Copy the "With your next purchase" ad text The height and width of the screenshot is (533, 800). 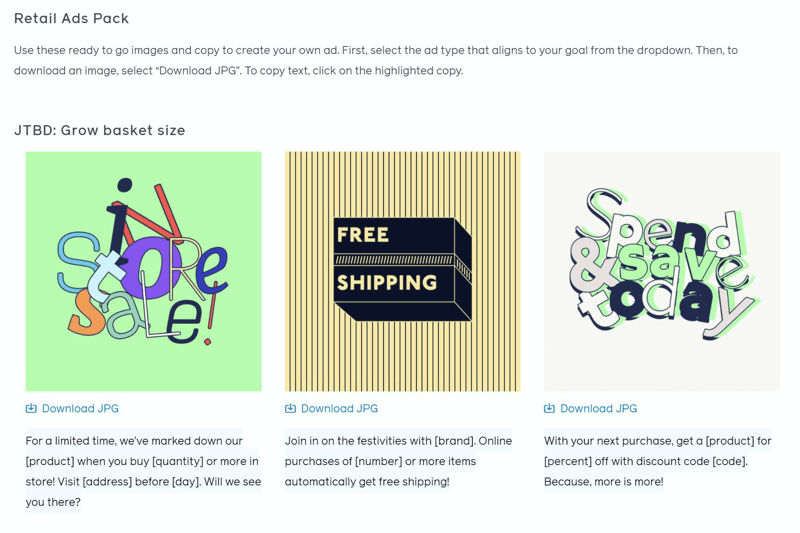[x=658, y=461]
